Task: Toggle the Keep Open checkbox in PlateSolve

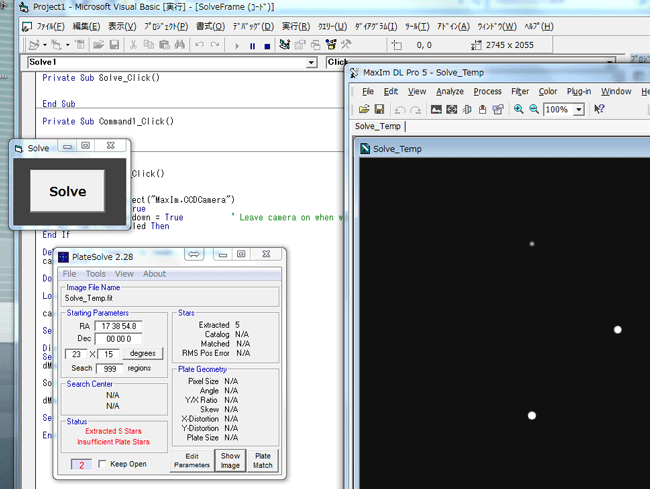Action: tap(102, 464)
